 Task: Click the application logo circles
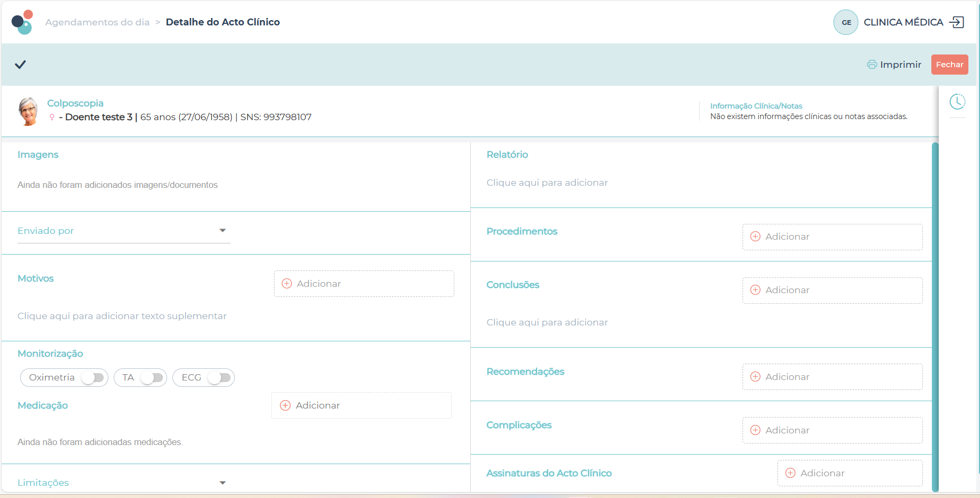(22, 22)
